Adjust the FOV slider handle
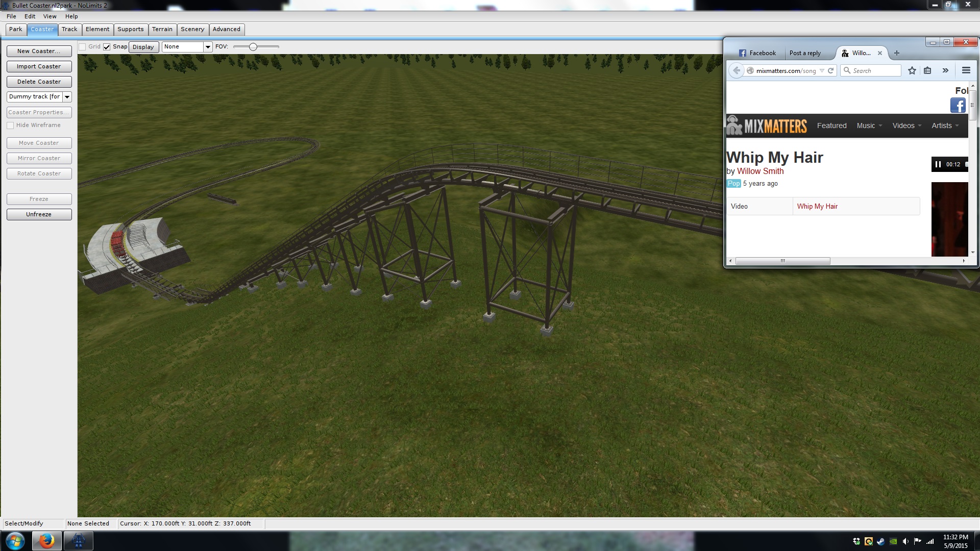This screenshot has height=551, width=980. tap(253, 47)
